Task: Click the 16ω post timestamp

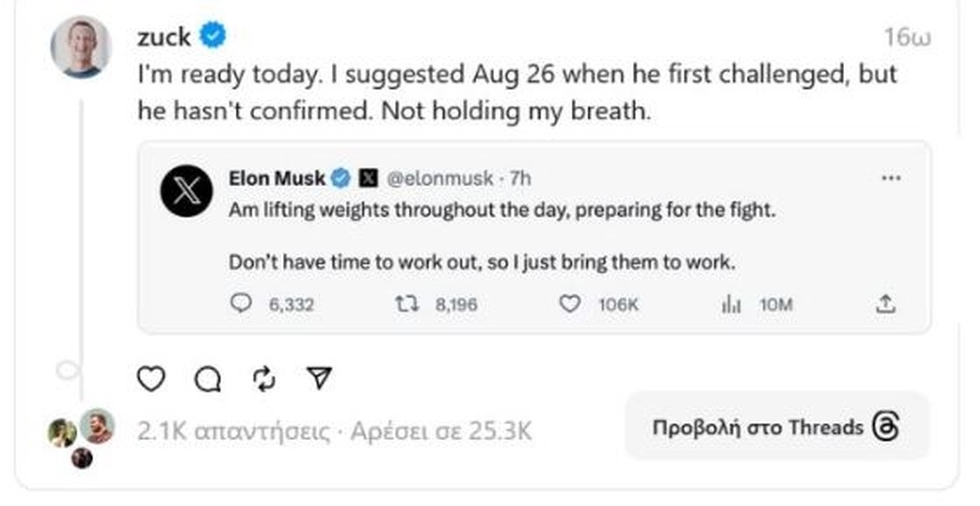Action: [907, 37]
